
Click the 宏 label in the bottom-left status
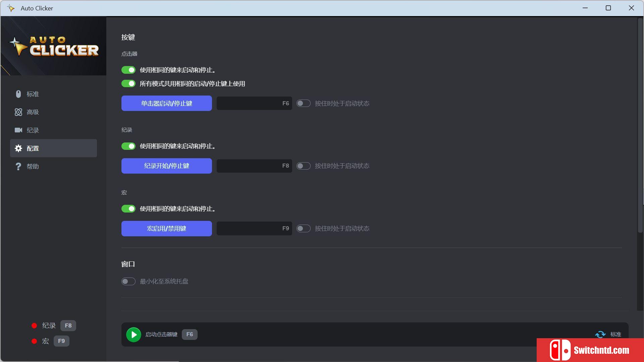click(x=46, y=341)
